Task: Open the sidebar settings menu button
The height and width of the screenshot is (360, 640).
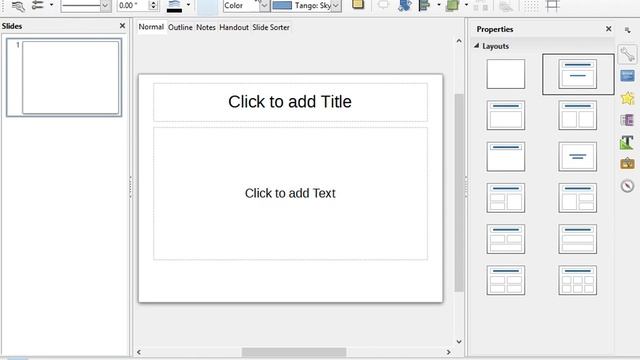Action: tap(627, 30)
